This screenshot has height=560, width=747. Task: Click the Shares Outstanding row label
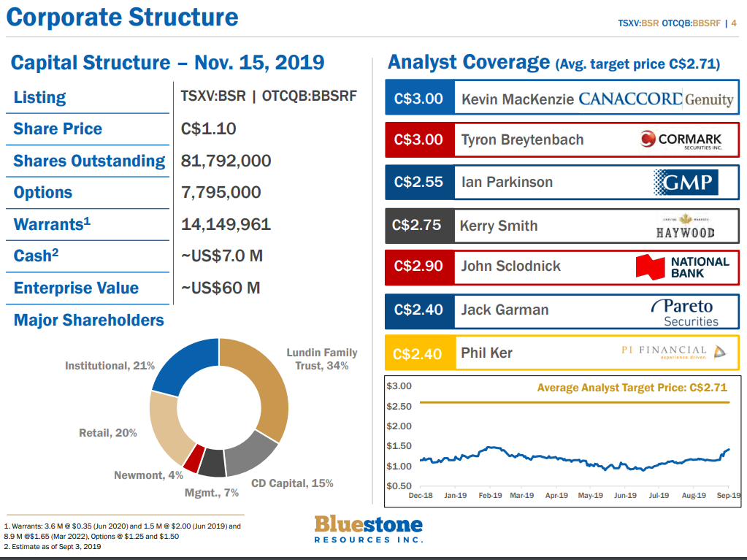point(89,161)
